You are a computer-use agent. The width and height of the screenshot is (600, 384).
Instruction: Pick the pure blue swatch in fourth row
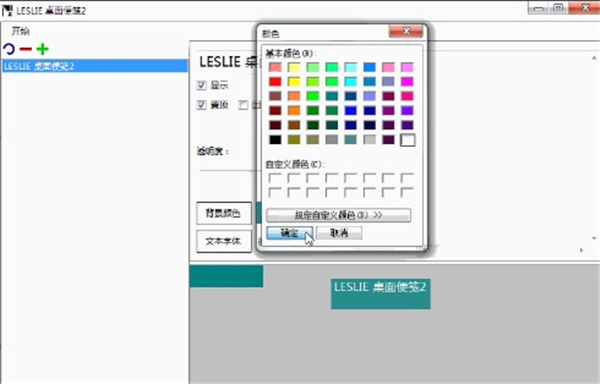click(x=351, y=111)
